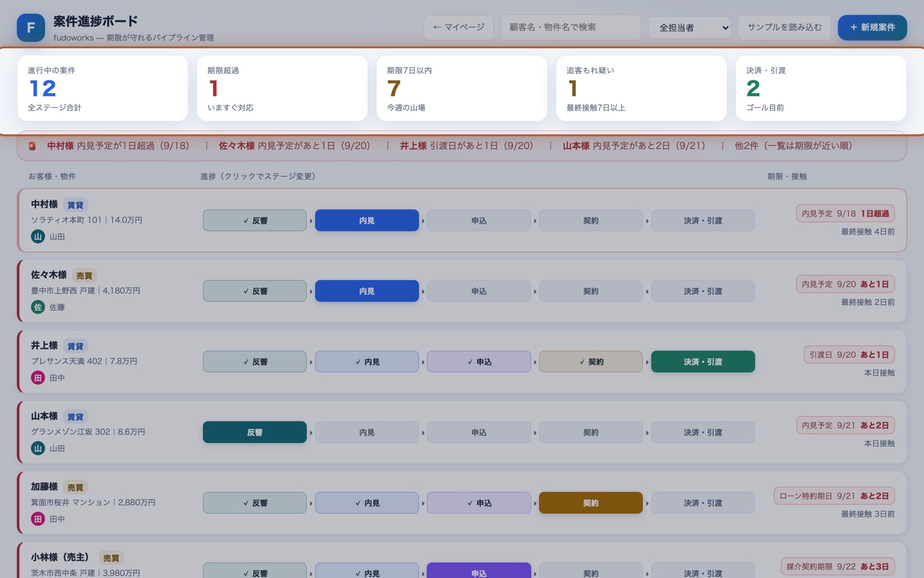
Task: Click the active 反響 stage for 山本様
Action: (255, 432)
